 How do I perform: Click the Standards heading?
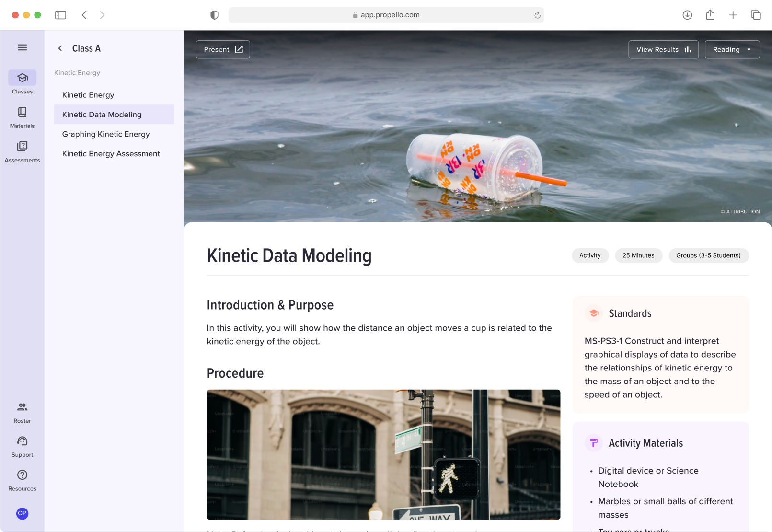click(x=630, y=313)
